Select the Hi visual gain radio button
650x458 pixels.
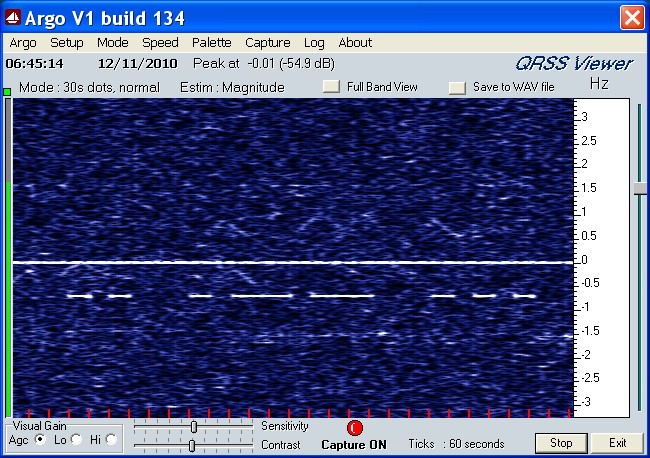[x=111, y=439]
